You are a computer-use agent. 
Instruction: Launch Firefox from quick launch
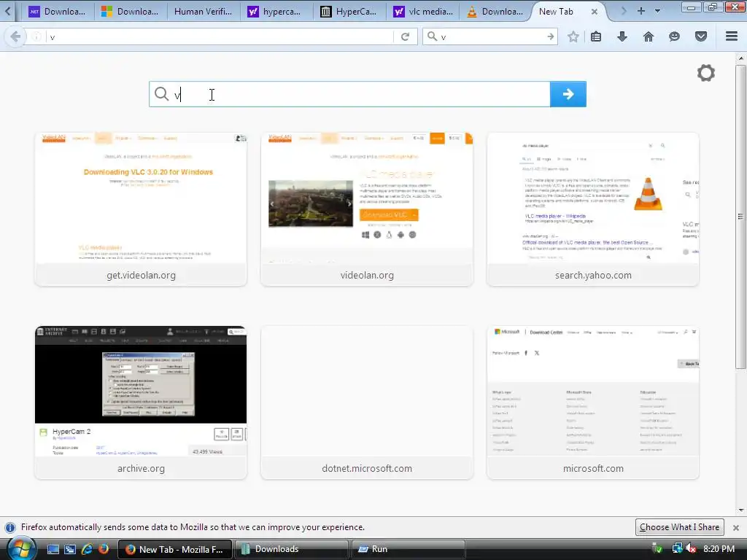pos(104,549)
